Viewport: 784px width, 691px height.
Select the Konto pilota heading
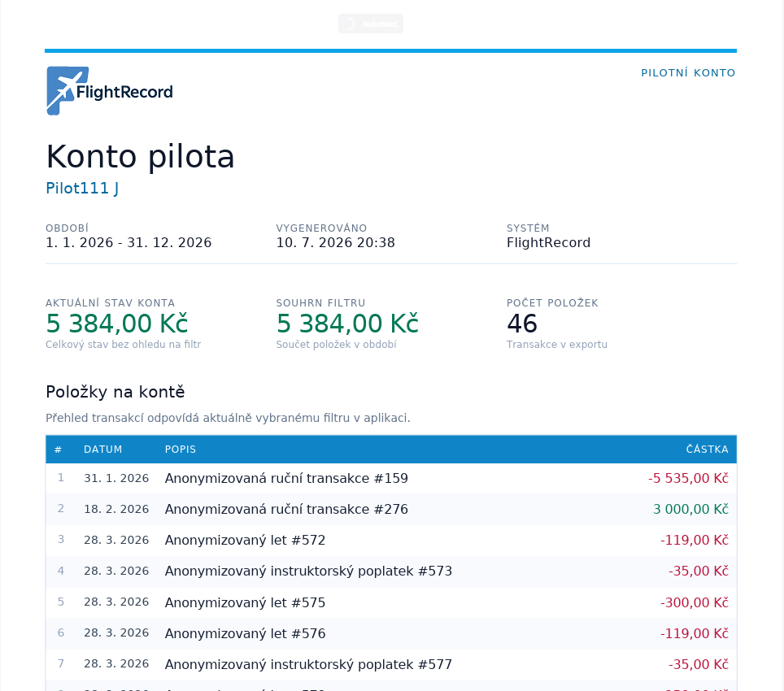(x=140, y=156)
